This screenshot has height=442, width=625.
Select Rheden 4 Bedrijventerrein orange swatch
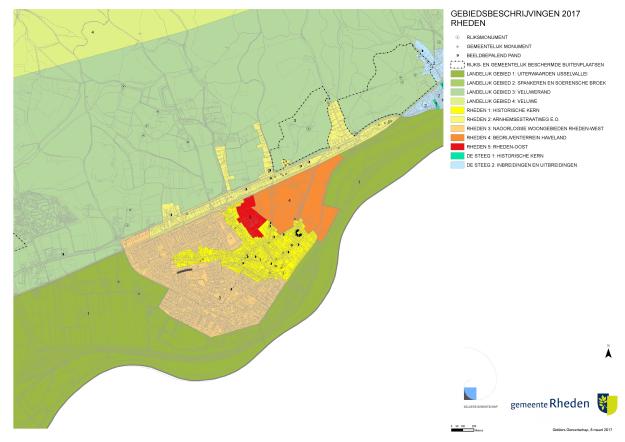(x=456, y=137)
